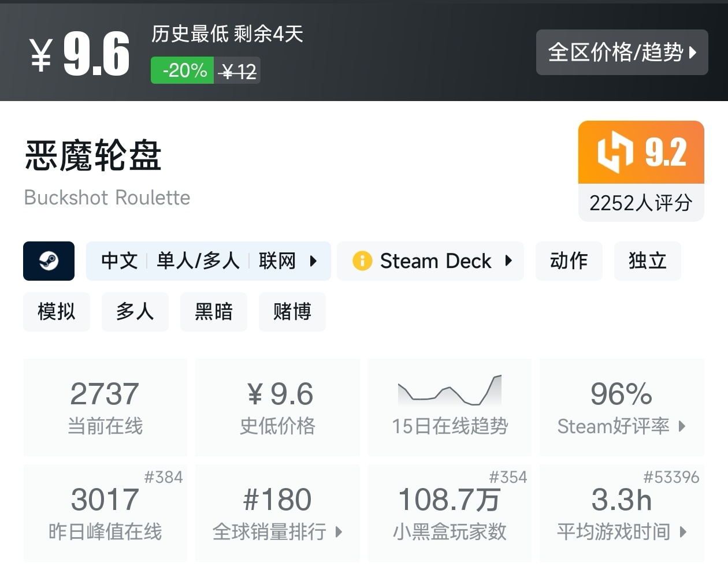Open the 2737 当前在线 stat card
Viewport: 728px width, 566px height.
coord(105,407)
